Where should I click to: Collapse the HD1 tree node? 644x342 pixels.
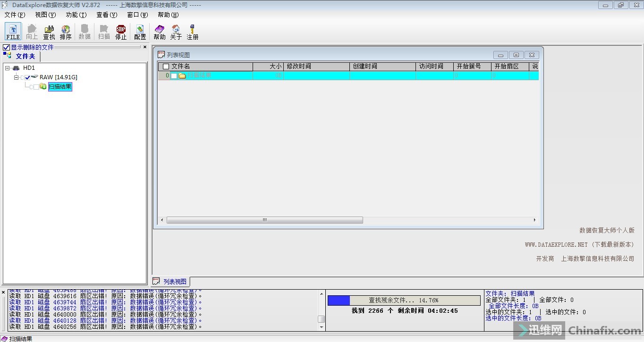click(8, 68)
